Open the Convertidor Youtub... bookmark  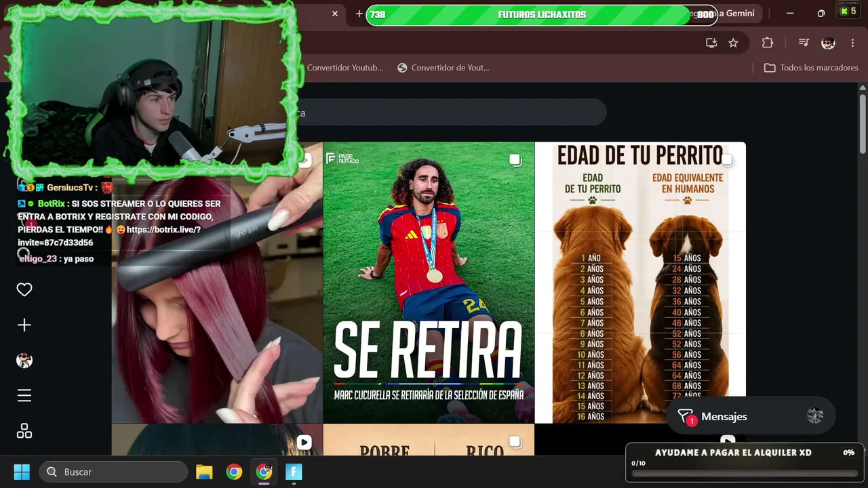click(344, 68)
